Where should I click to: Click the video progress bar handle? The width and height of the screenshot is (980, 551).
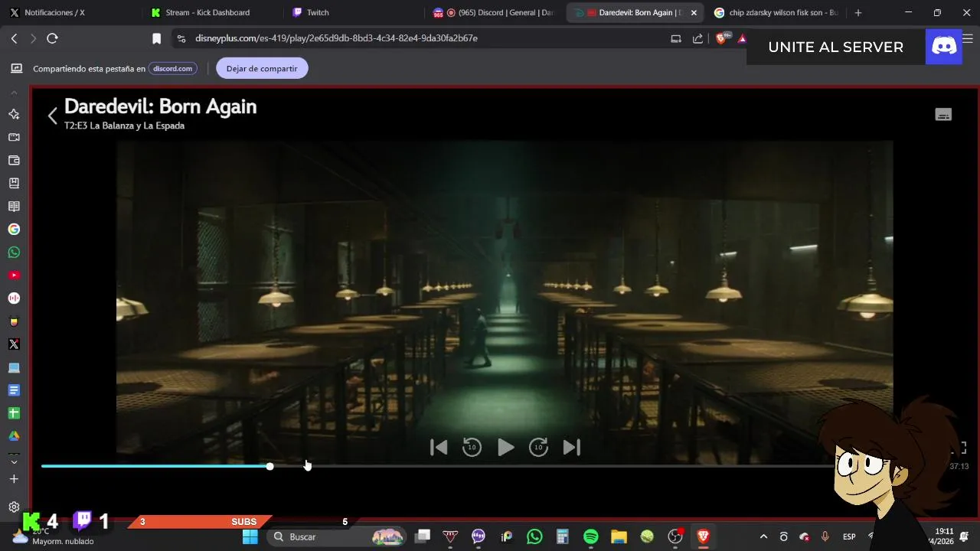[269, 466]
